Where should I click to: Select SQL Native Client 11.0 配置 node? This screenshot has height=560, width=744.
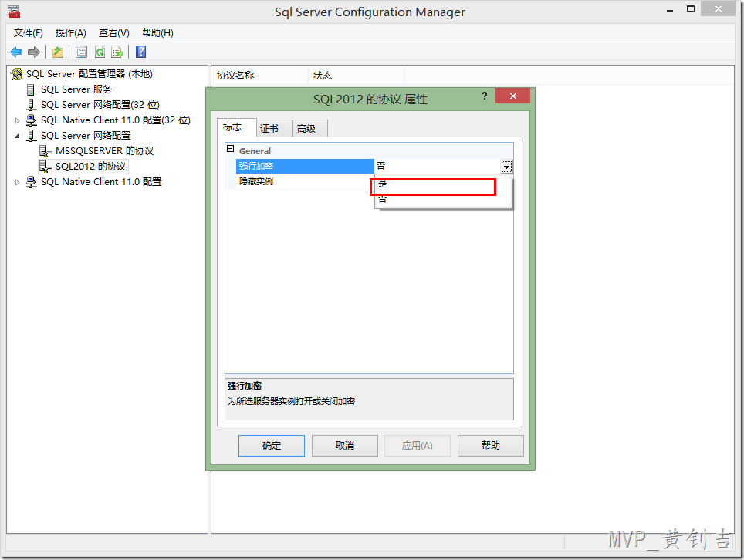[101, 182]
